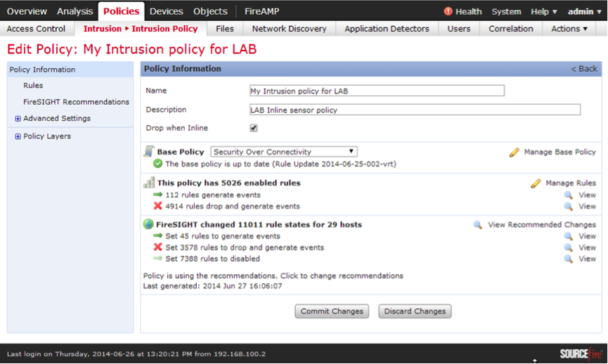Image resolution: width=608 pixels, height=364 pixels.
Task: Click magnifier icon for 4914 rules drop row
Action: click(x=569, y=206)
